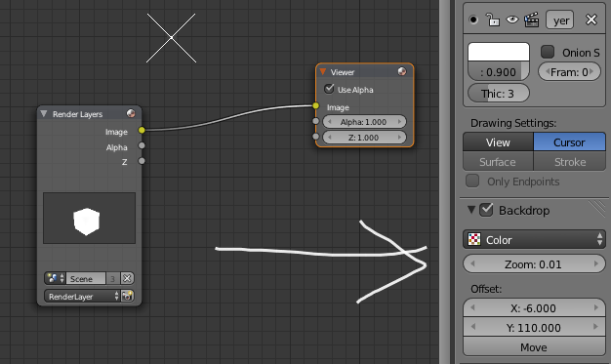This screenshot has height=364, width=611.
Task: Unlink the Scene with the X icon
Action: 127,278
